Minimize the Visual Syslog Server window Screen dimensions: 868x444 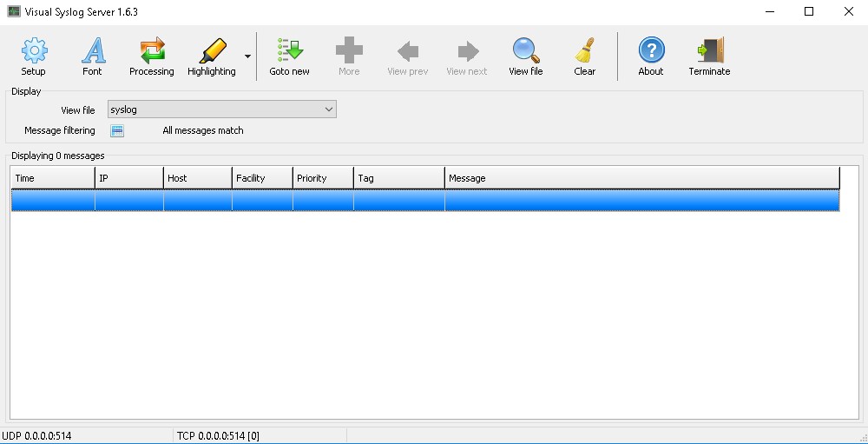coord(769,11)
